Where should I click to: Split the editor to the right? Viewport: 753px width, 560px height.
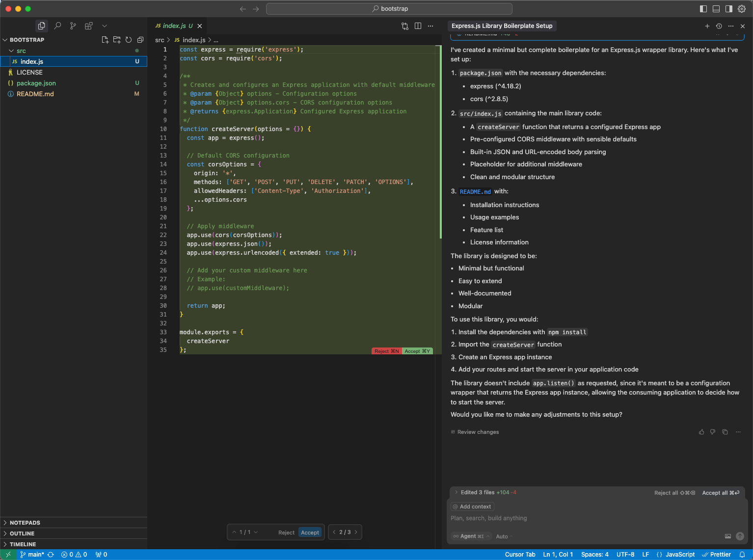tap(418, 26)
